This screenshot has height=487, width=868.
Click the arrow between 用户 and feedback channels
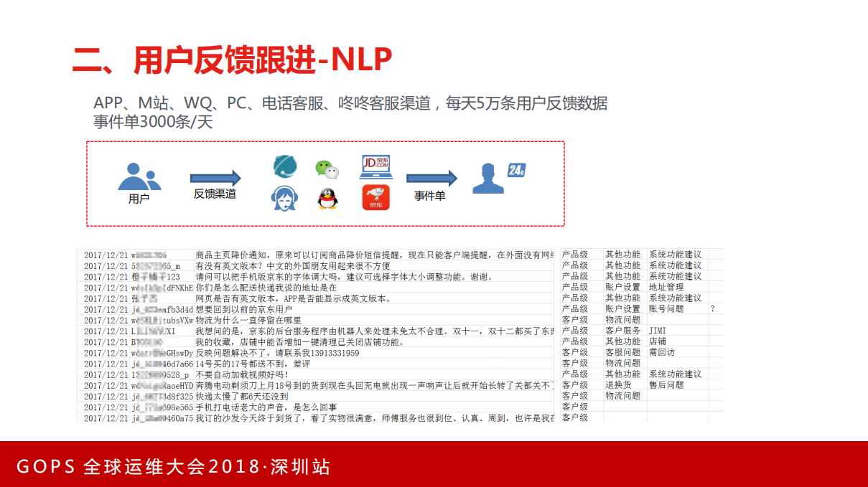tap(214, 176)
